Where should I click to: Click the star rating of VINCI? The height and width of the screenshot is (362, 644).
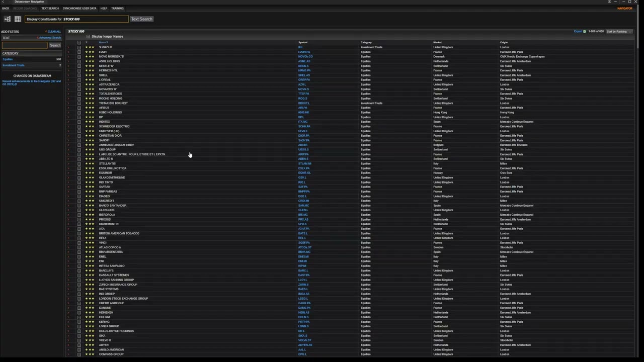[90, 242]
